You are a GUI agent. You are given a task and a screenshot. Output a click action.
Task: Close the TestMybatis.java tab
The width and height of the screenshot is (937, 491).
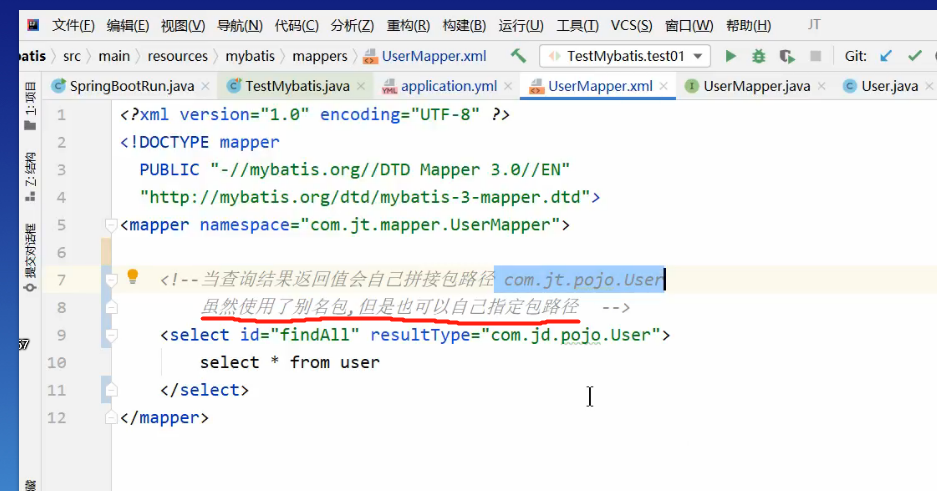361,86
